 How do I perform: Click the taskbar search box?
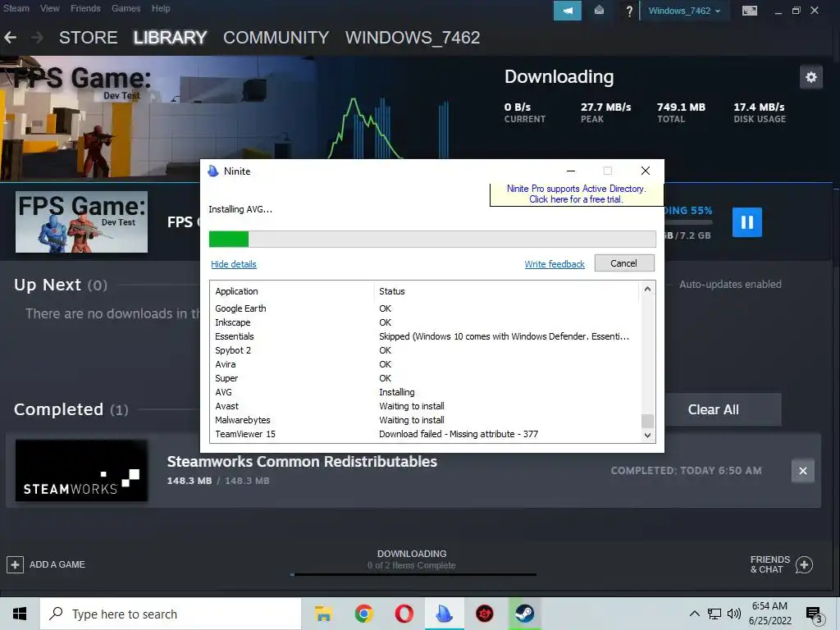click(171, 614)
